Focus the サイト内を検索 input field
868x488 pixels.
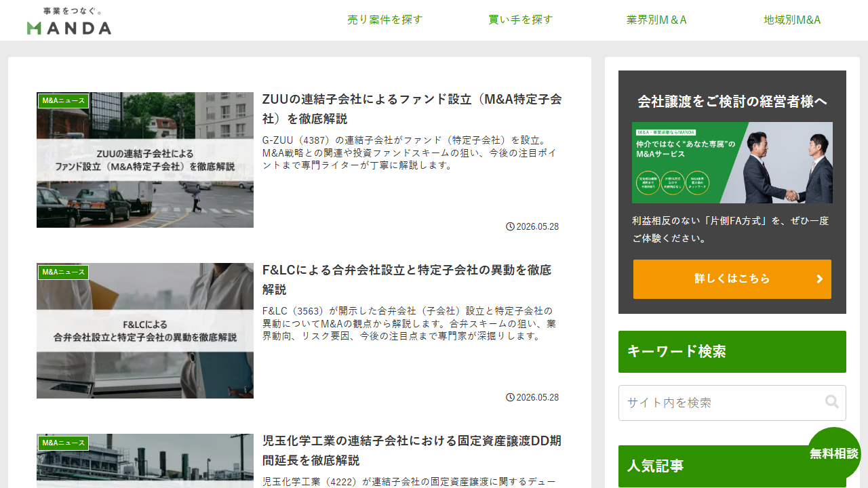[x=732, y=403]
